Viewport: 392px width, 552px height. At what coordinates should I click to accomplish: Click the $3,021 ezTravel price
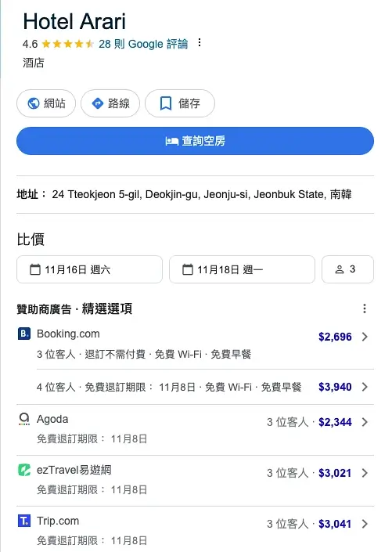click(x=335, y=473)
